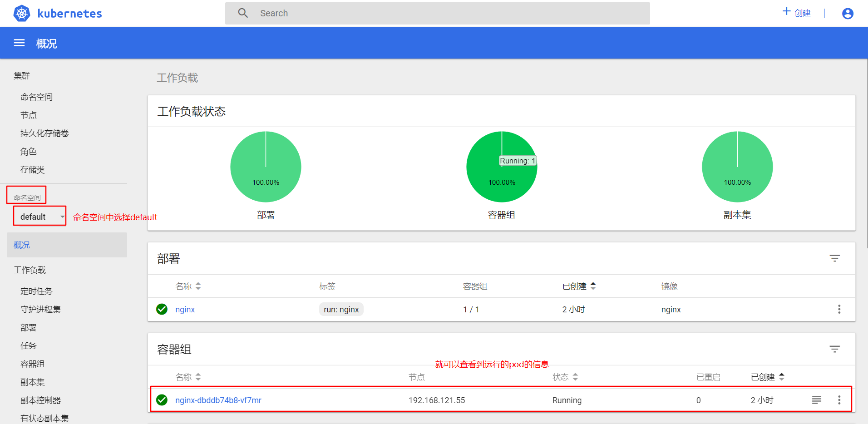868x424 pixels.
Task: Go to 持久化存储卷 page
Action: (x=44, y=133)
